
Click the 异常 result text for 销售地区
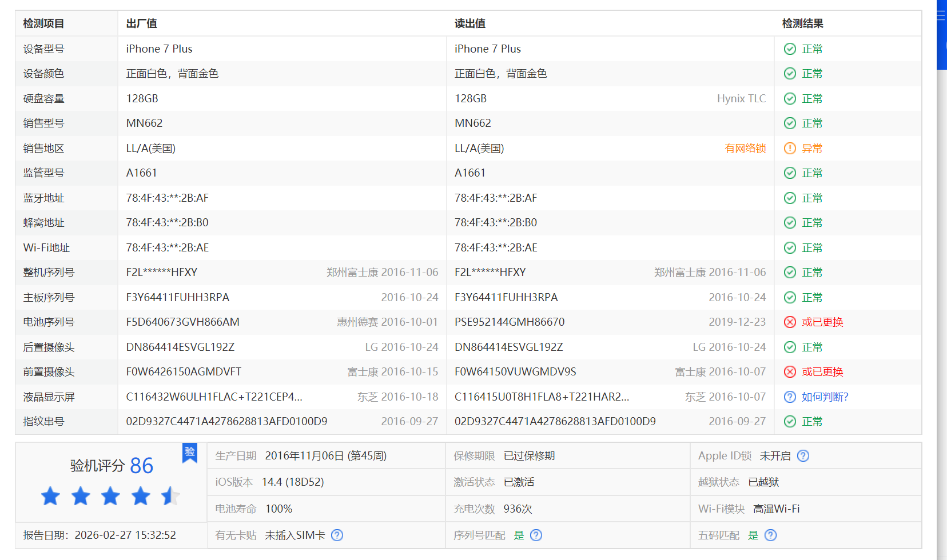811,149
